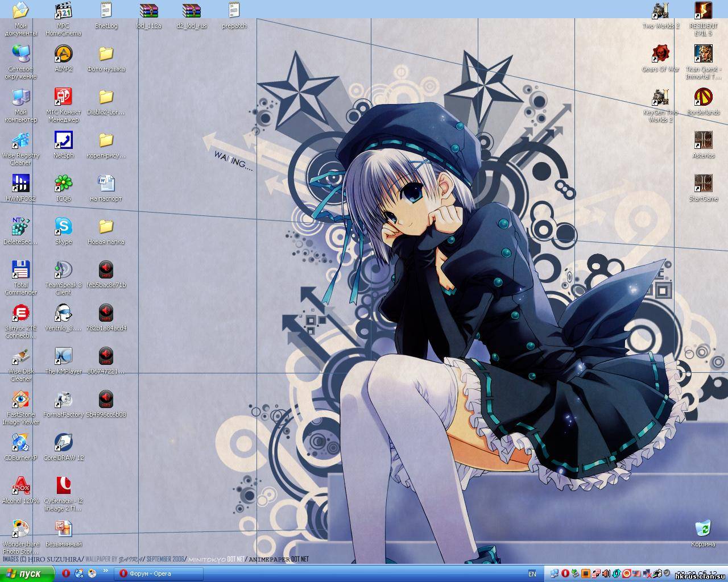This screenshot has width=728, height=582.
Task: Launch Alcohol 120% from the desktop
Action: click(20, 486)
